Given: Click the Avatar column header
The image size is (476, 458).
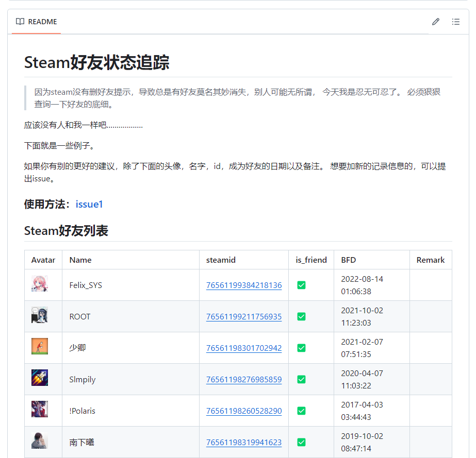Looking at the screenshot, I should coord(43,260).
